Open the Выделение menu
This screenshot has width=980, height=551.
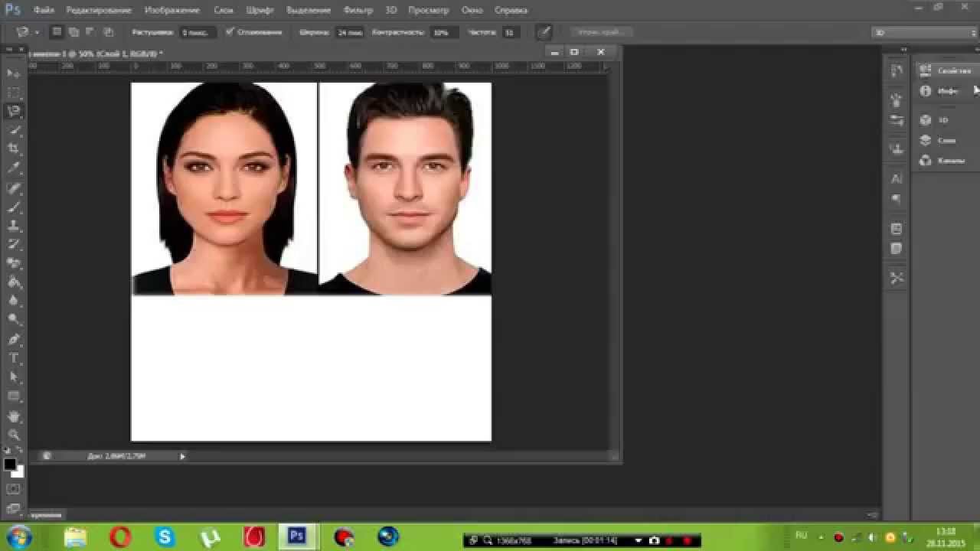tap(309, 11)
